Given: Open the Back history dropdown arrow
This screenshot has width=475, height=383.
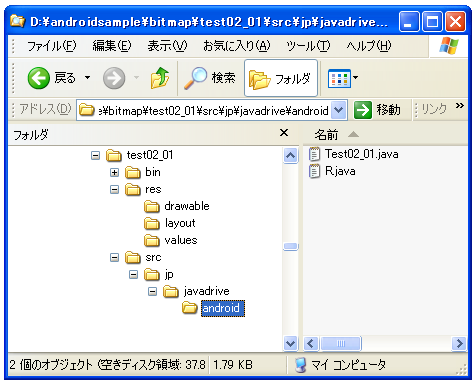Looking at the screenshot, I should pos(87,78).
